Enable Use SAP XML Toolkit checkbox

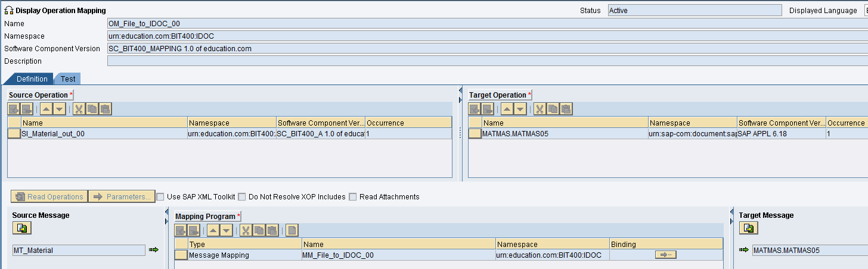[x=160, y=197]
